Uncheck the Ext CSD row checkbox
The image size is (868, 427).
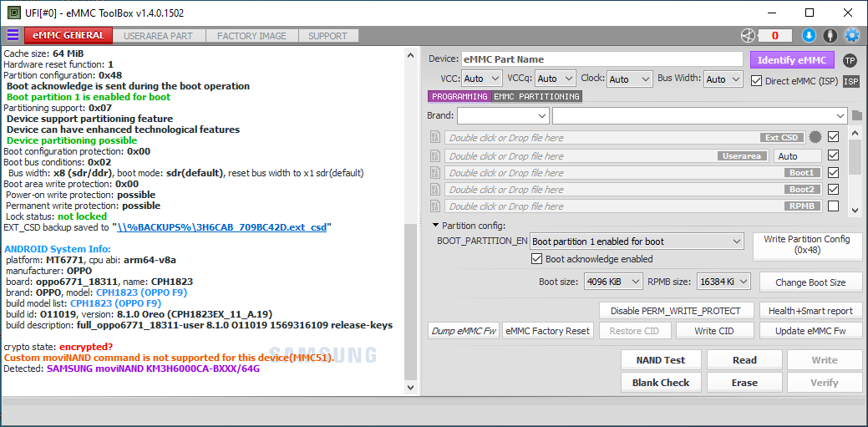(x=833, y=136)
